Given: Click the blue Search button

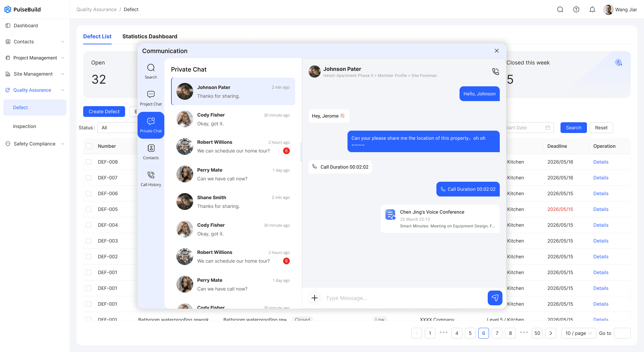Looking at the screenshot, I should [574, 128].
